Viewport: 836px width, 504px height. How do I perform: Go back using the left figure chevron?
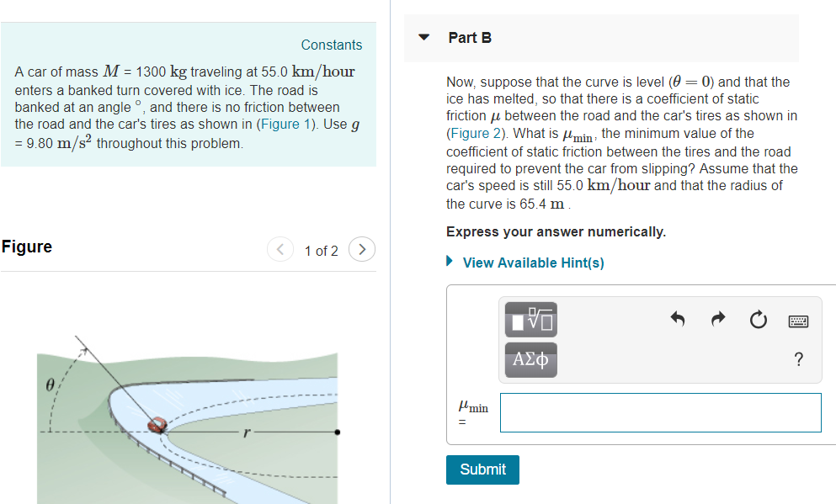click(x=280, y=249)
